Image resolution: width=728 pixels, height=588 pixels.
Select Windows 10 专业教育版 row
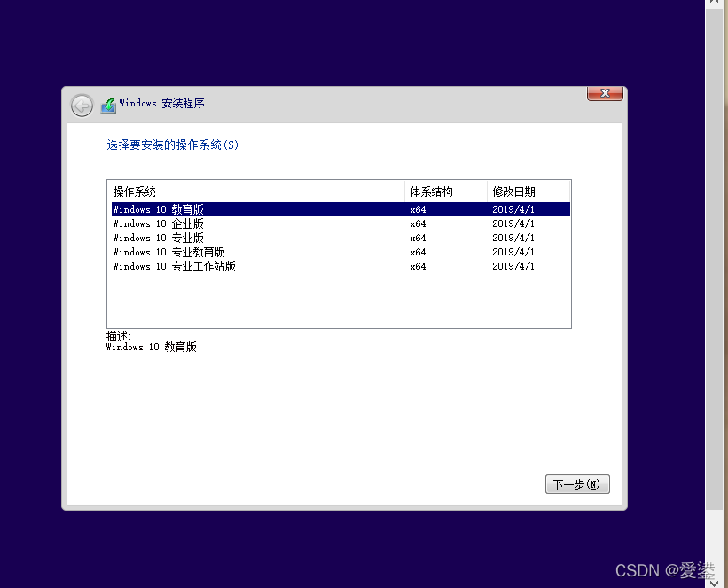point(341,252)
